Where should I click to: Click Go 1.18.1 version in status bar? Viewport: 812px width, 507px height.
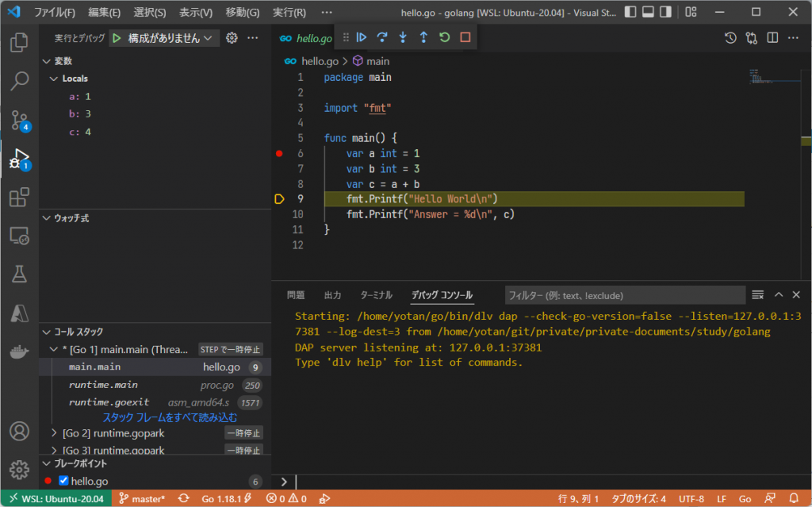tap(226, 499)
